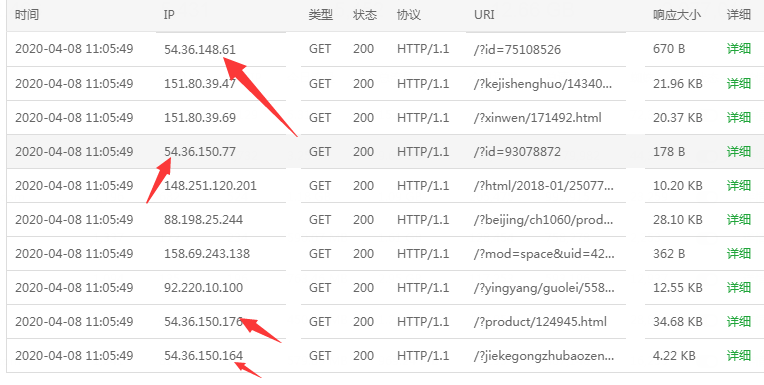Open 详细 link for IP 54.36.150.77

pyautogui.click(x=739, y=152)
